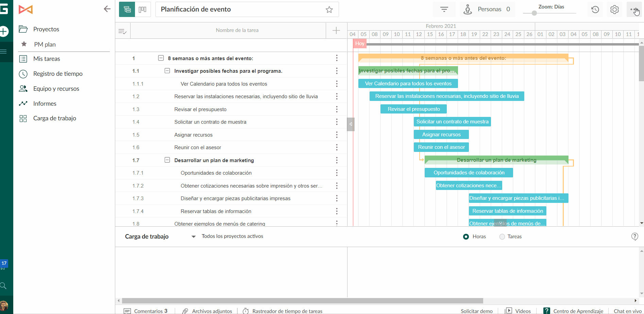Open the task list options icon
The width and height of the screenshot is (644, 314).
[x=122, y=31]
